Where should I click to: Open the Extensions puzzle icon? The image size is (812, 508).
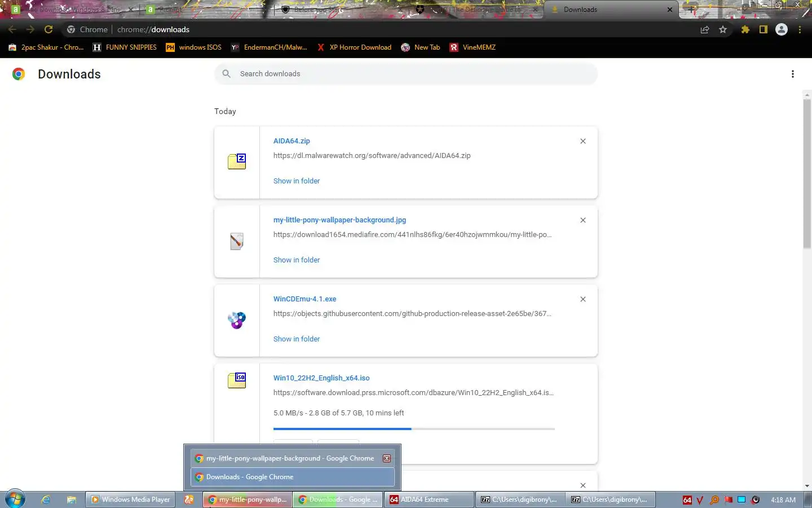(745, 30)
